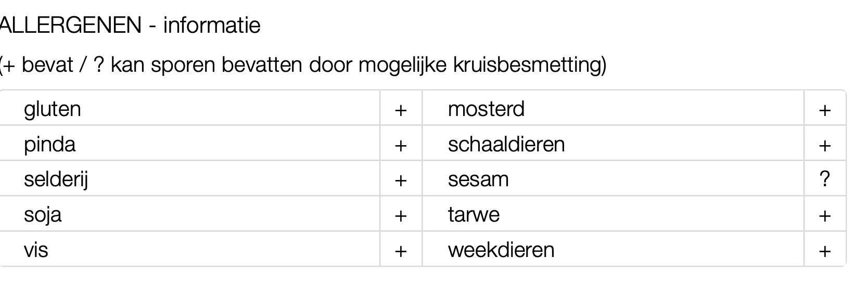Click the kruisbesmetting legend text line
868x283 pixels.
303,65
